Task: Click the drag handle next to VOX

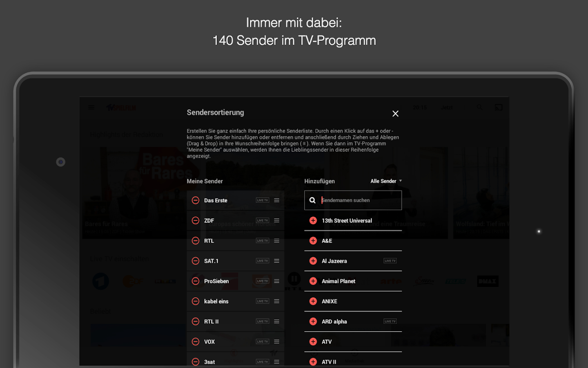Action: tap(276, 341)
